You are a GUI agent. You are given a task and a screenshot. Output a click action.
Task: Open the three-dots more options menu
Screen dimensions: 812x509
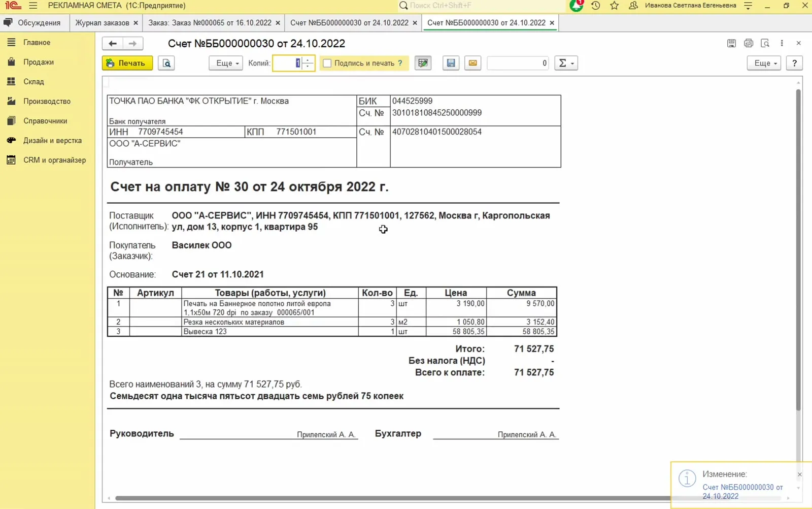coord(782,43)
